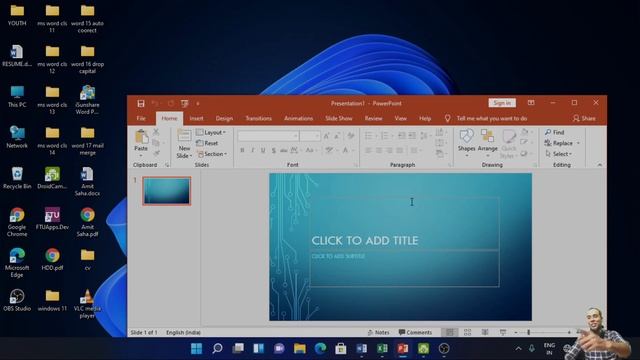
Task: Click the Replace button
Action: click(x=559, y=143)
